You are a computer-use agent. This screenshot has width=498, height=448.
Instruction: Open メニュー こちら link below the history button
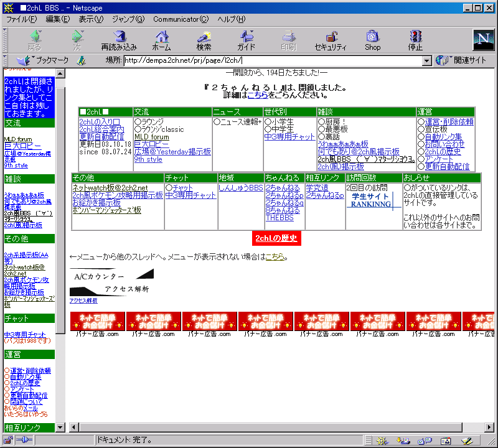click(275, 257)
